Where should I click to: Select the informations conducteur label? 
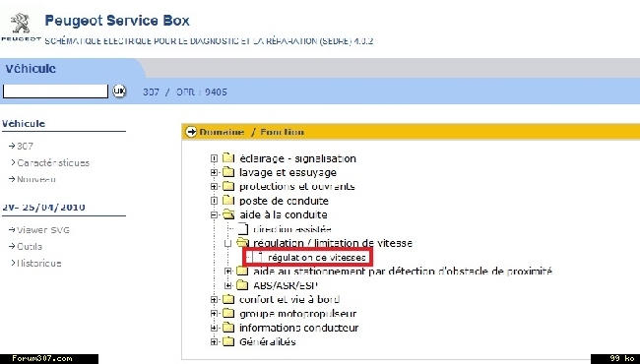click(298, 328)
